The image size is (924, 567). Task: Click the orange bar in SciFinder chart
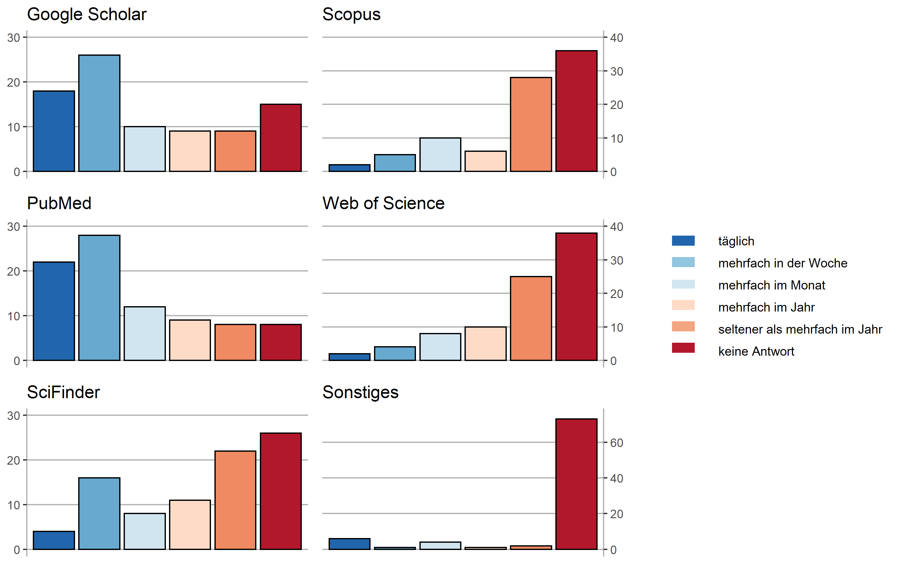(x=235, y=500)
